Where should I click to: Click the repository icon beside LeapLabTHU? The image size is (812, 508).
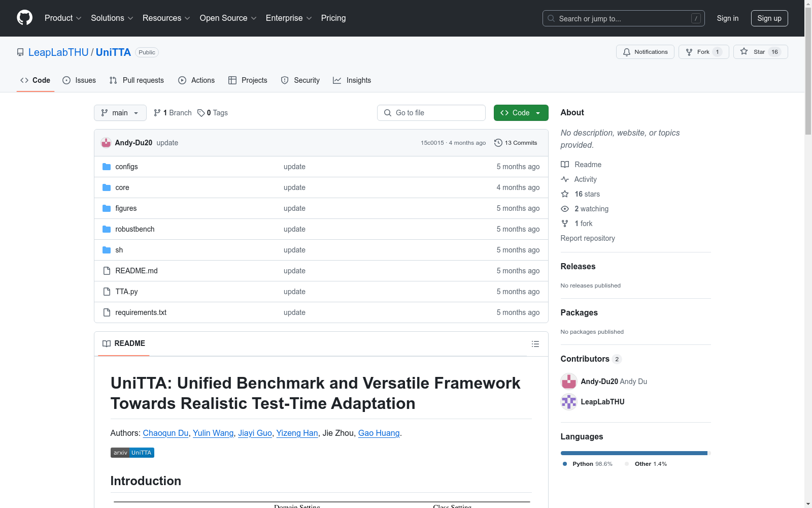20,52
